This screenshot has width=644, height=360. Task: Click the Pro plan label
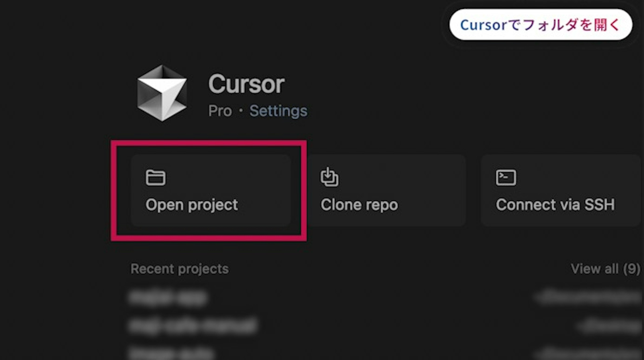pyautogui.click(x=220, y=111)
